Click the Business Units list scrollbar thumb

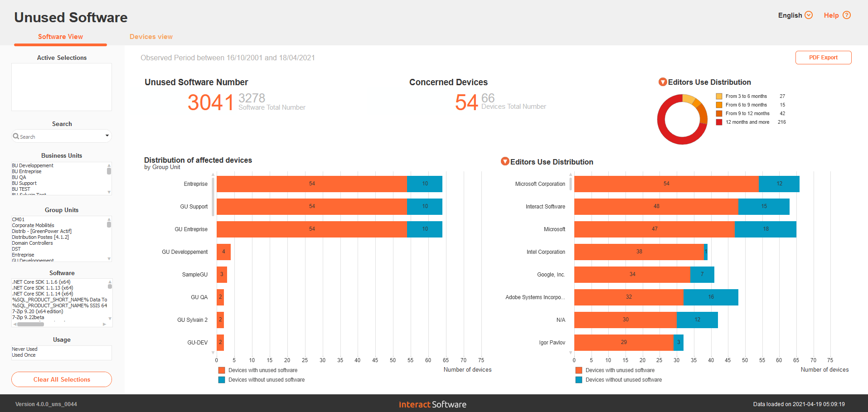click(109, 171)
